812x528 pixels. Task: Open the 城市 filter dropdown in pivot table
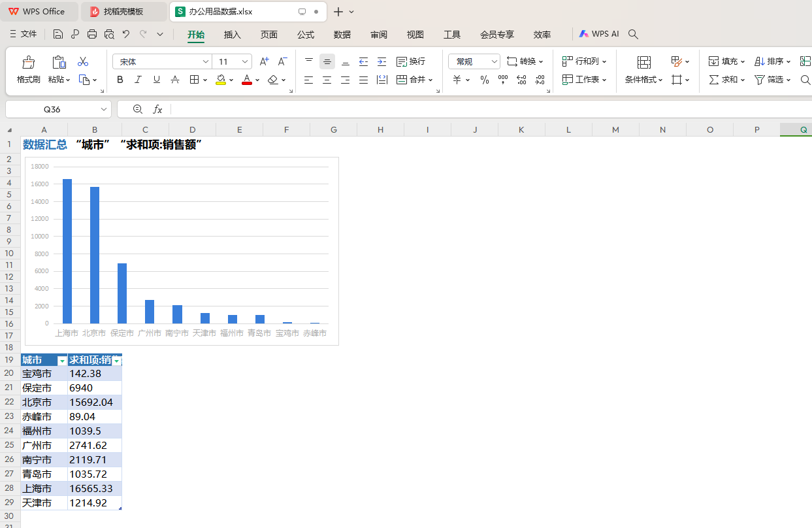click(x=62, y=361)
